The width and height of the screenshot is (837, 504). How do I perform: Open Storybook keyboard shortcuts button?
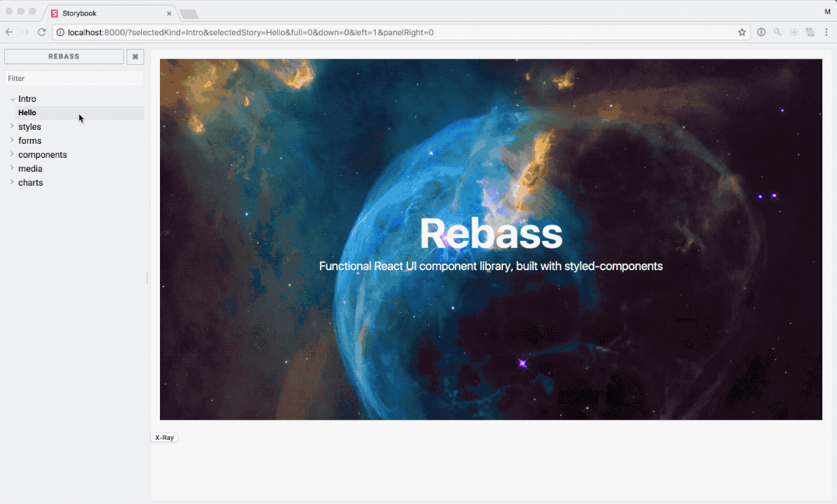[x=135, y=57]
